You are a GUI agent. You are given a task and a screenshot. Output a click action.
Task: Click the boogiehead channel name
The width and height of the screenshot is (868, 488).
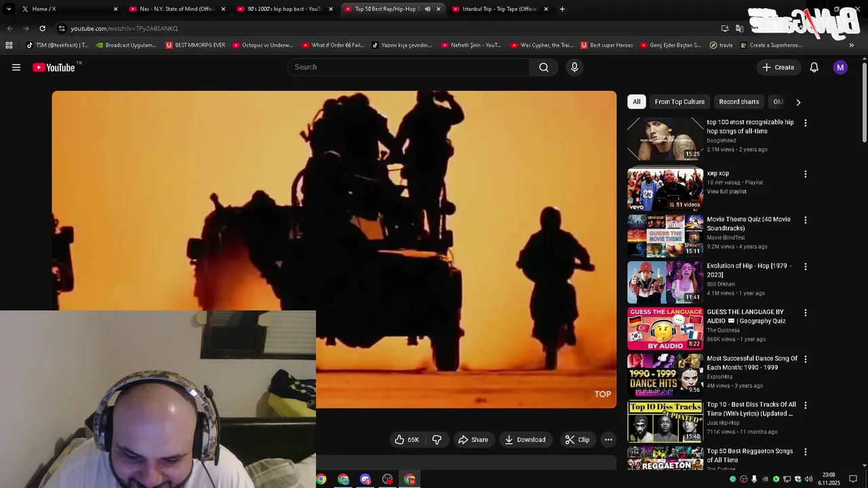click(721, 140)
